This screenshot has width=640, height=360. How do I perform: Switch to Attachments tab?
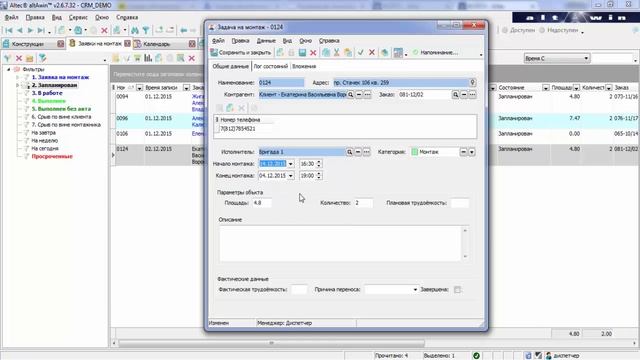pyautogui.click(x=304, y=66)
